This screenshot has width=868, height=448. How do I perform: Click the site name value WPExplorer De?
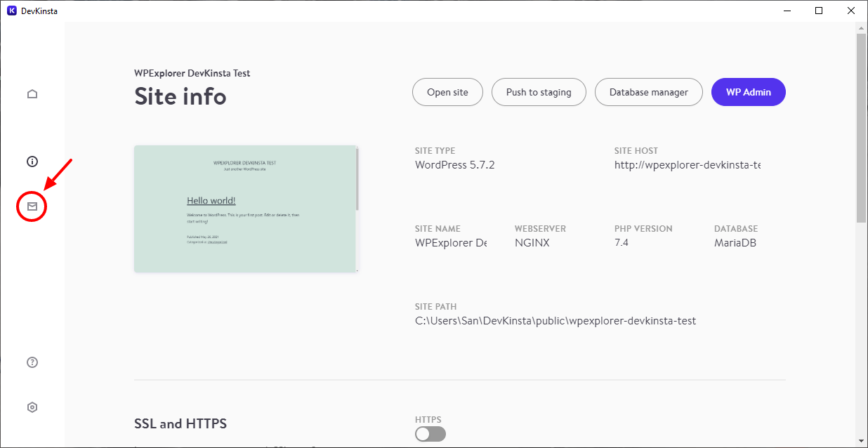click(x=451, y=243)
